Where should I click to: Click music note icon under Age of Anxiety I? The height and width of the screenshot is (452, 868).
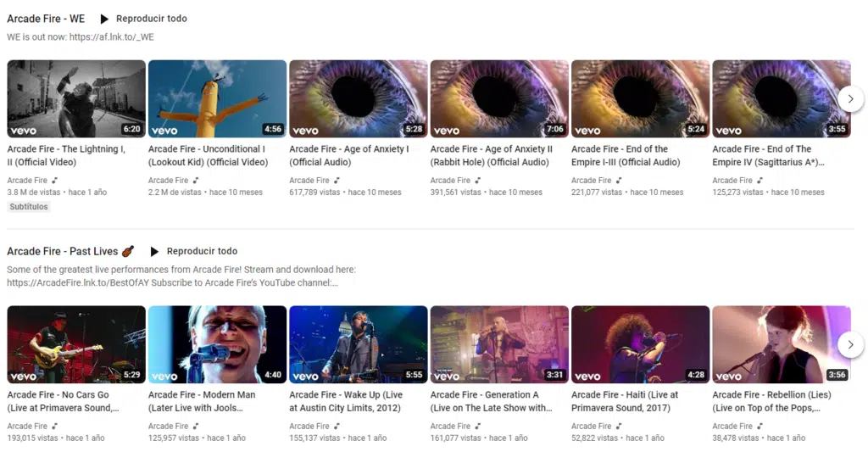point(337,181)
